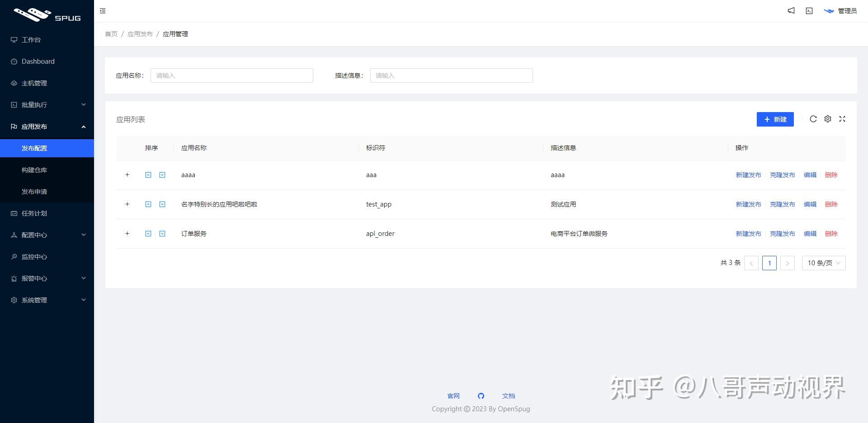
Task: Collapse the 应用发布 sidebar menu
Action: (34, 127)
